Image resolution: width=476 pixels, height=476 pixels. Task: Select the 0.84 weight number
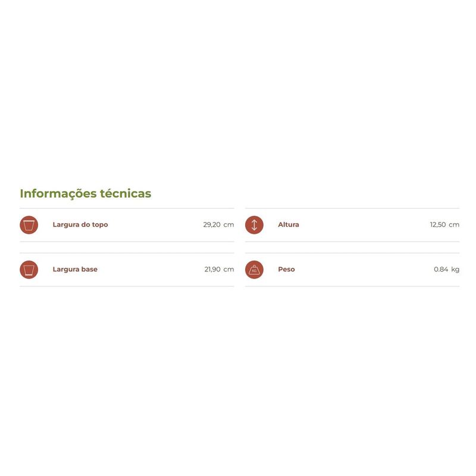(x=440, y=270)
